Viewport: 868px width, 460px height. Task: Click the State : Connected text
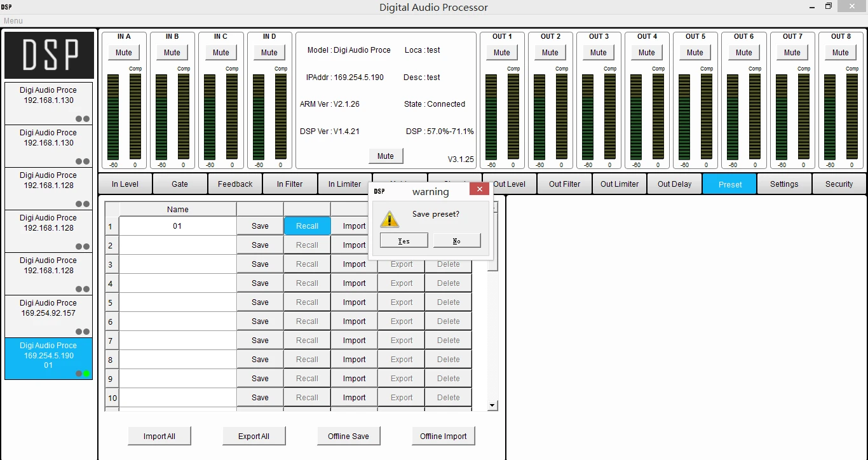tap(435, 104)
